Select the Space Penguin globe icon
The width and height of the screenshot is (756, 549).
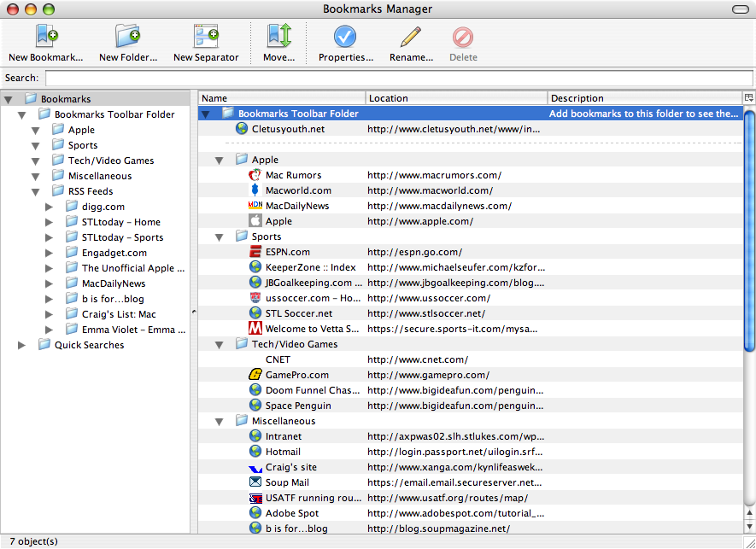(x=255, y=406)
